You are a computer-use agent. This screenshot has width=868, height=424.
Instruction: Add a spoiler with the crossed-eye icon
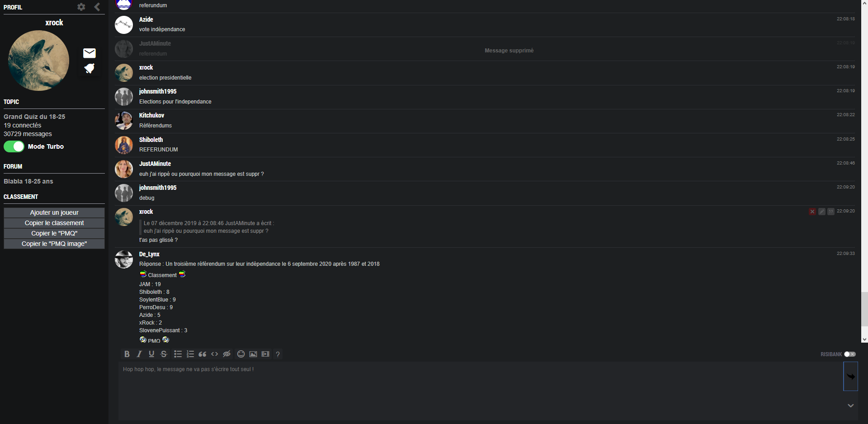(x=227, y=354)
